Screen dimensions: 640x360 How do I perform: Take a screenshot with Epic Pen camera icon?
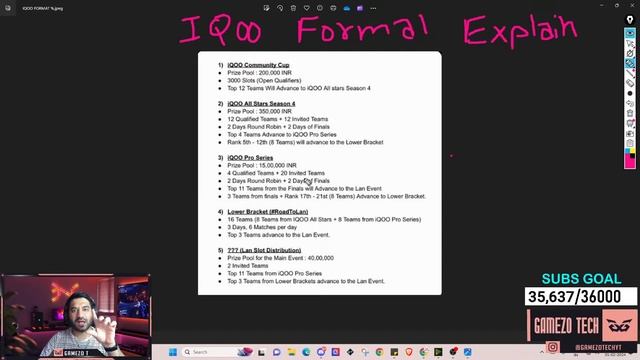tap(630, 133)
